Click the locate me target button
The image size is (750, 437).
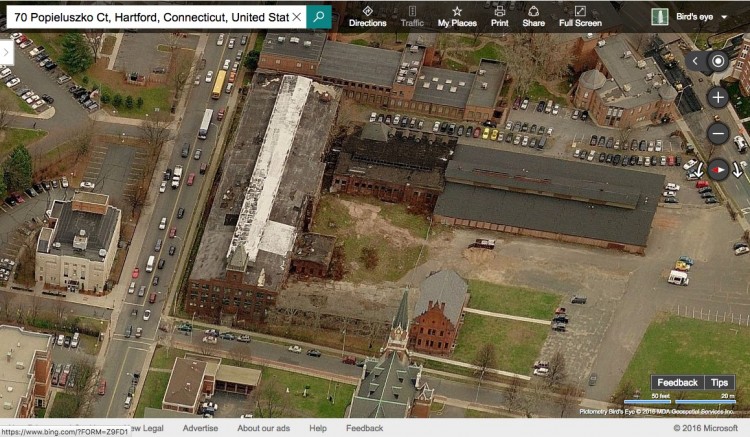point(718,61)
